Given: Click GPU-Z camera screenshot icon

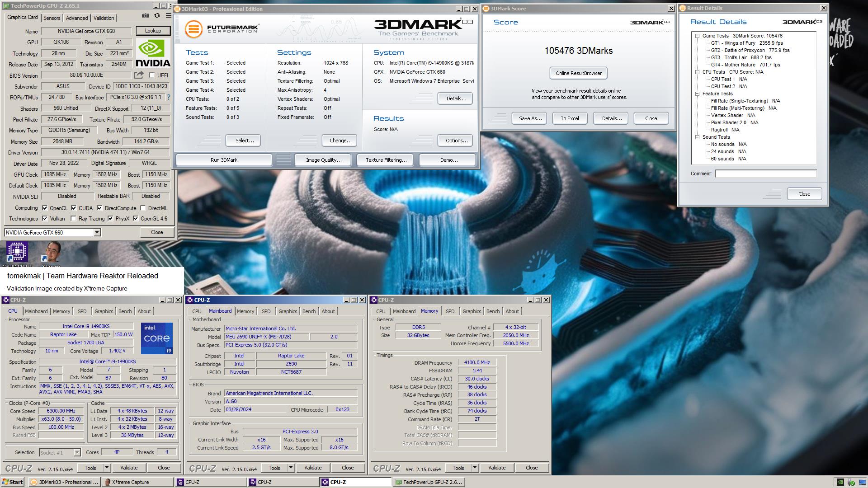Looking at the screenshot, I should [145, 15].
